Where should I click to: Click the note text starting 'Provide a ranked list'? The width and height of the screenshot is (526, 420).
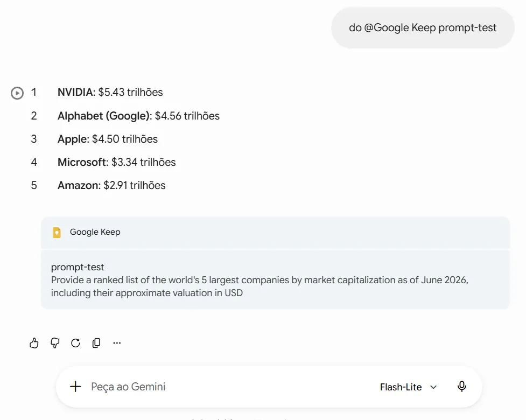(260, 286)
